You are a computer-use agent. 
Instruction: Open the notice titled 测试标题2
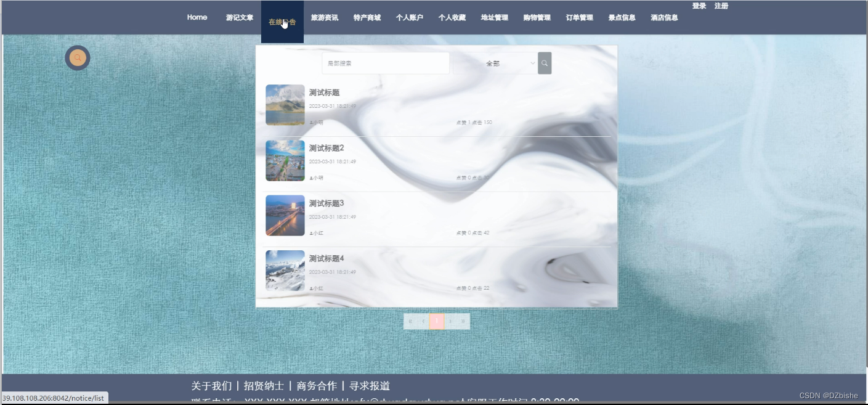point(327,148)
